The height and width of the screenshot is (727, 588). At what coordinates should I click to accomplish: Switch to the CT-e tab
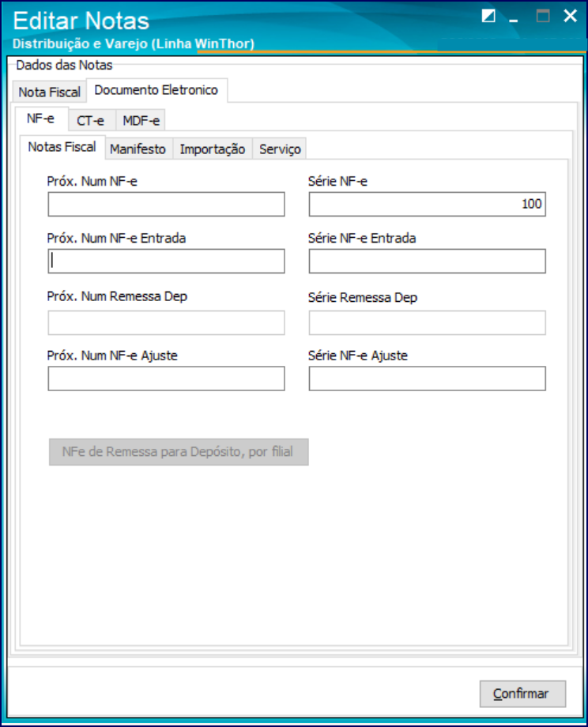click(90, 121)
